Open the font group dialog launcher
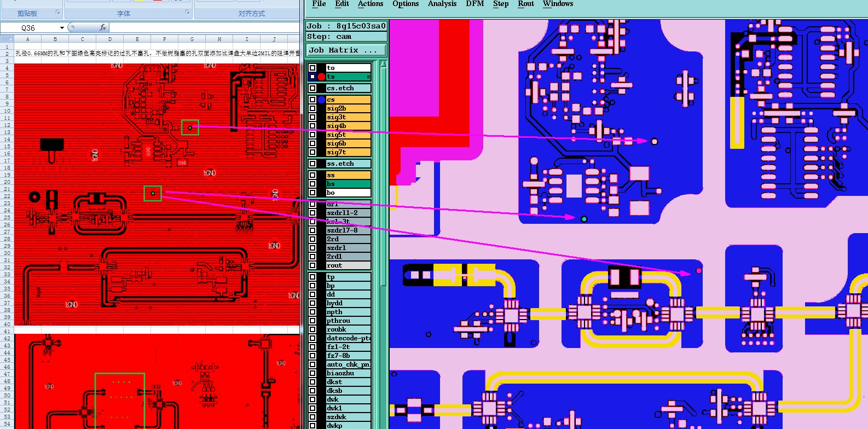This screenshot has width=868, height=429. [187, 12]
